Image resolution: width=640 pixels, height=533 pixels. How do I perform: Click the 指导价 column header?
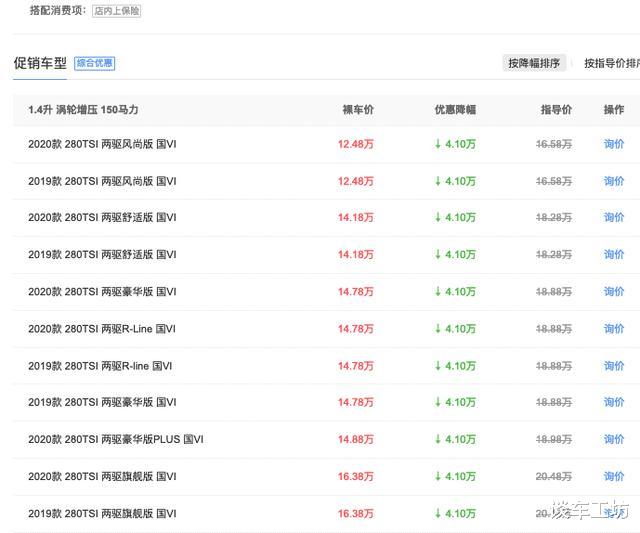click(x=556, y=109)
